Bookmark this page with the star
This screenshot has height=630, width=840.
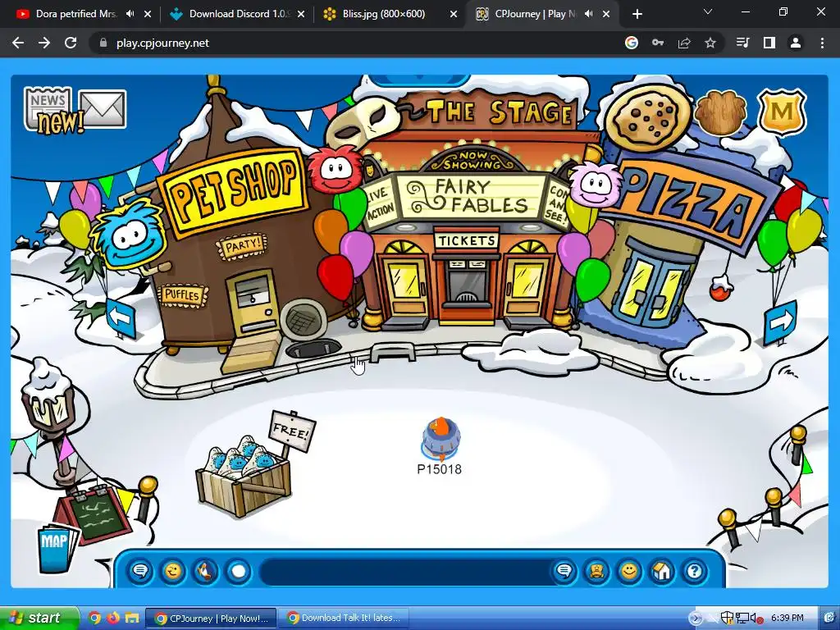710,43
